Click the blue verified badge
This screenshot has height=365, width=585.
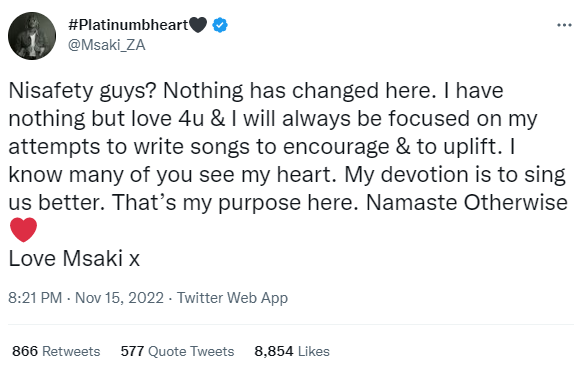220,25
